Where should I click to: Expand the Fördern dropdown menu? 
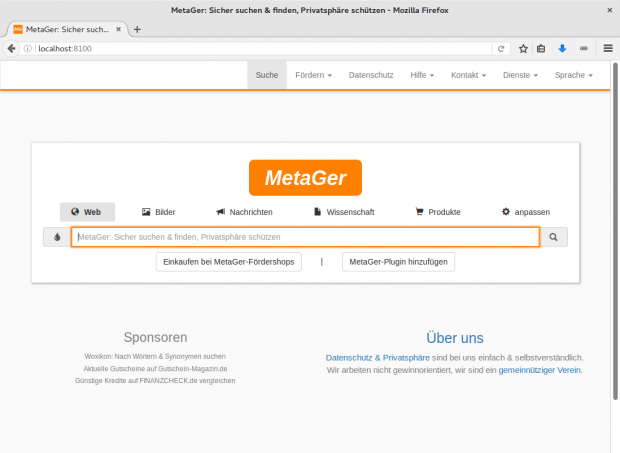click(x=314, y=75)
